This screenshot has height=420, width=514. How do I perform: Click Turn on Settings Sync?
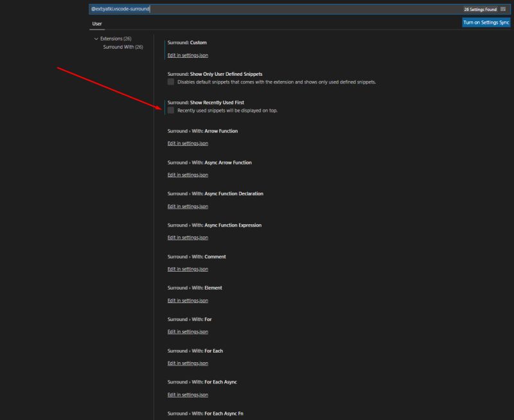point(486,22)
